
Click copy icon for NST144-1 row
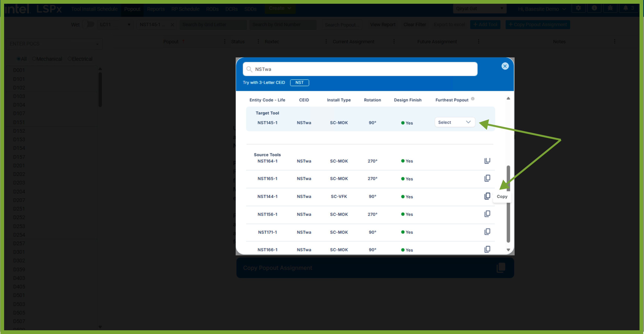[487, 196]
